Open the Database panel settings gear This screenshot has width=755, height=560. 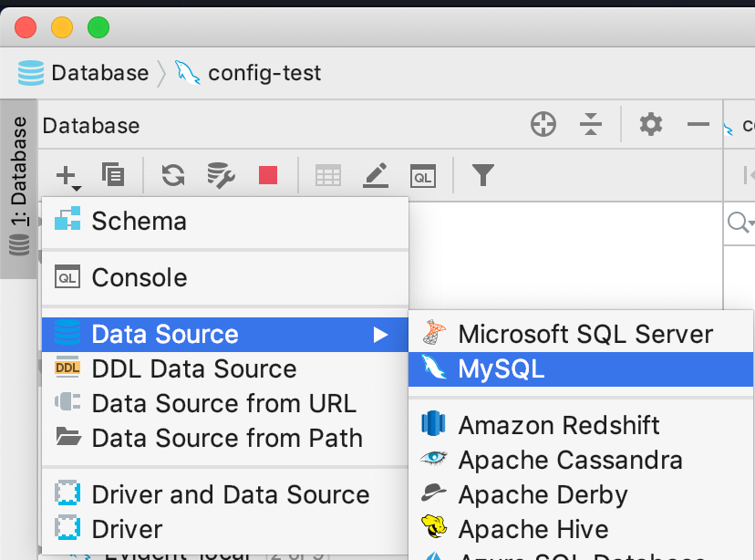click(x=651, y=123)
